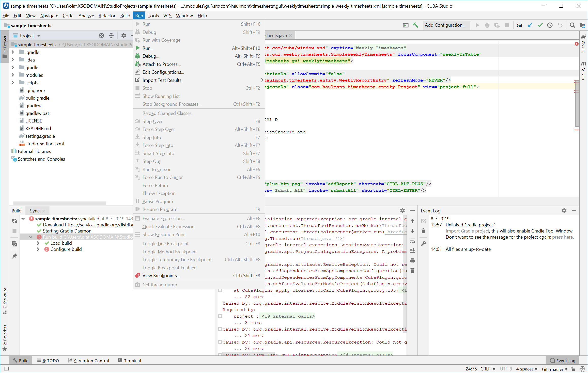Image resolution: width=588 pixels, height=373 pixels.
Task: Open Build output settings gear icon
Action: [x=403, y=210]
